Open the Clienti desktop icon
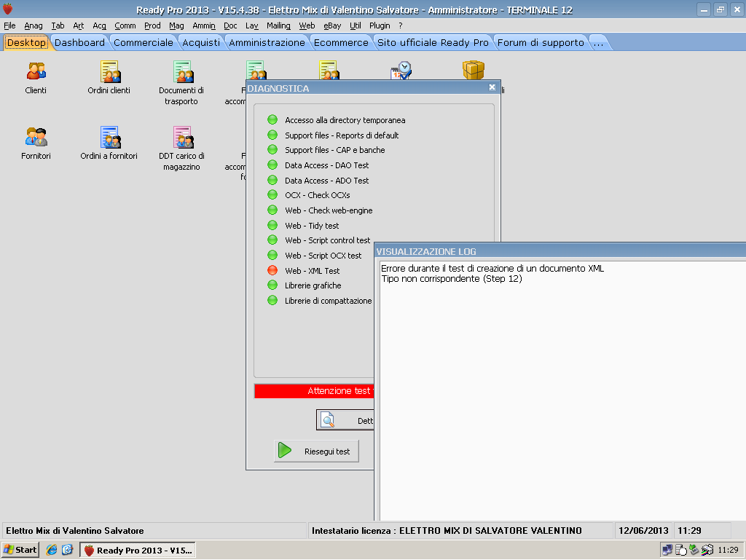The width and height of the screenshot is (746, 560). click(36, 71)
